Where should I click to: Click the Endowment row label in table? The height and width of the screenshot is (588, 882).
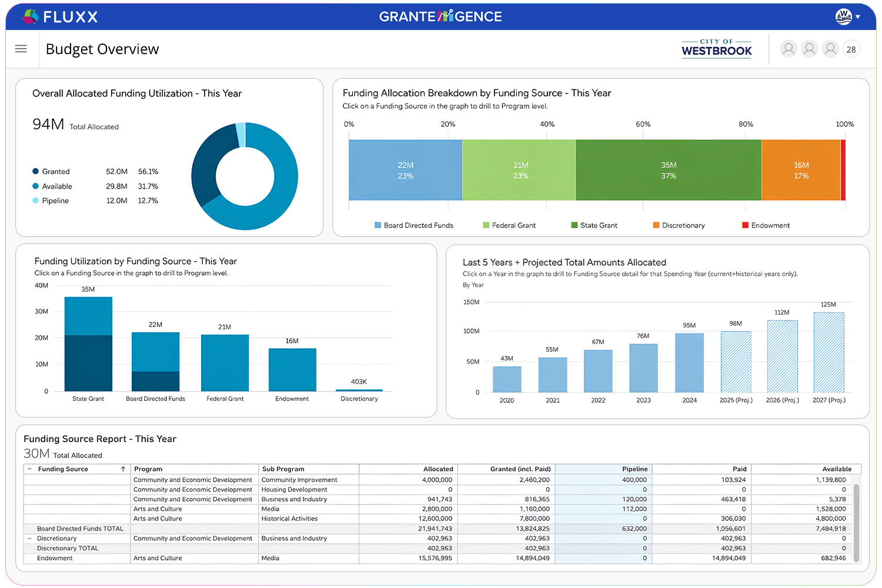pos(55,558)
